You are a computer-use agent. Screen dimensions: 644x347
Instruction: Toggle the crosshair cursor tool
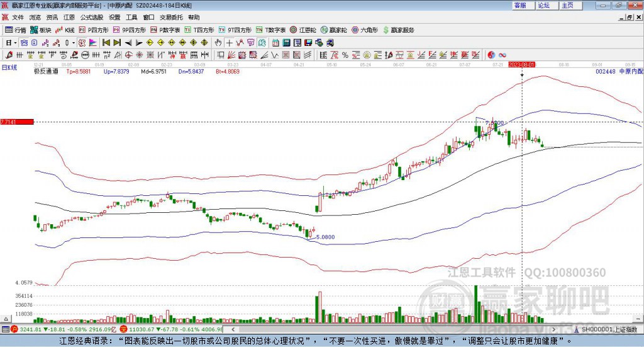click(x=229, y=43)
